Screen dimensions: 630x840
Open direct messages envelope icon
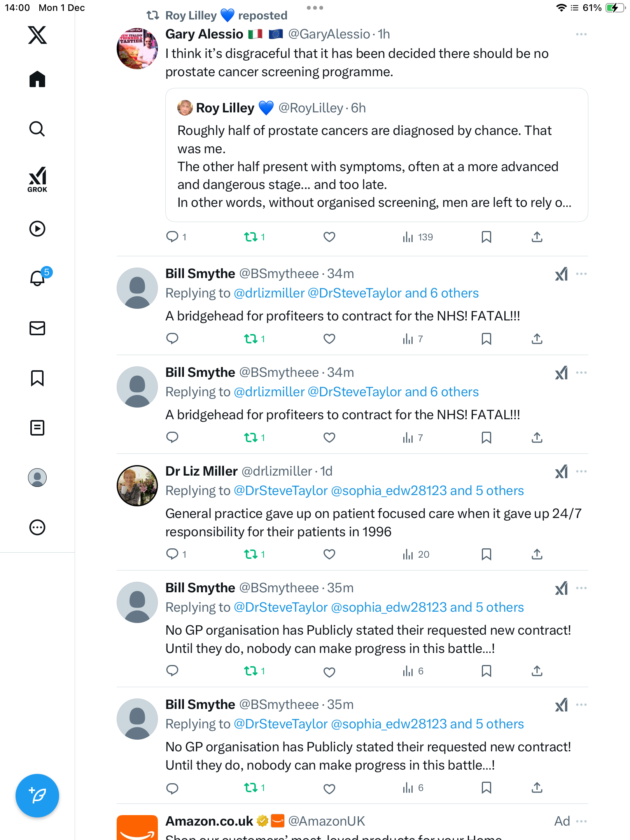click(x=37, y=328)
